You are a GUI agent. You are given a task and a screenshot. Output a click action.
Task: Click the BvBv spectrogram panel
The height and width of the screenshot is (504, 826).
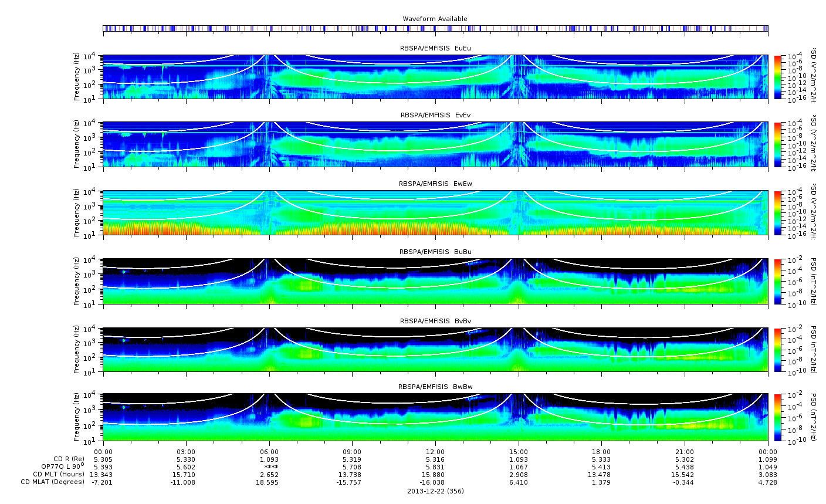[x=435, y=350]
